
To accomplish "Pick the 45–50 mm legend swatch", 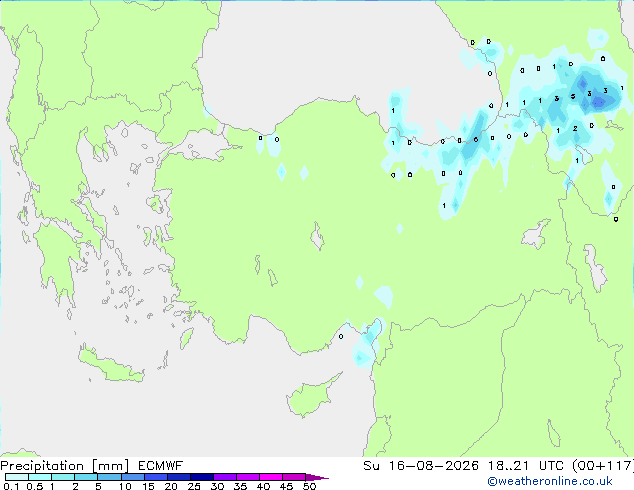I will point(294,477).
